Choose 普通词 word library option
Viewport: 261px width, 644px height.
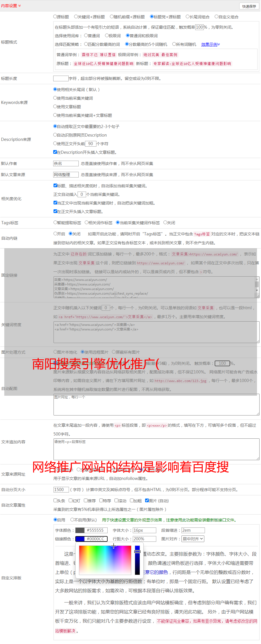click(x=86, y=36)
